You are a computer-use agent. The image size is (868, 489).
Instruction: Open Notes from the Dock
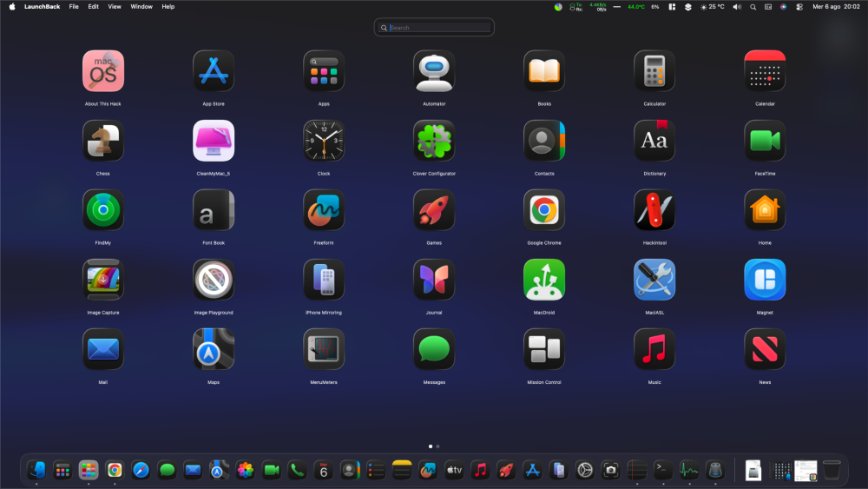point(402,470)
